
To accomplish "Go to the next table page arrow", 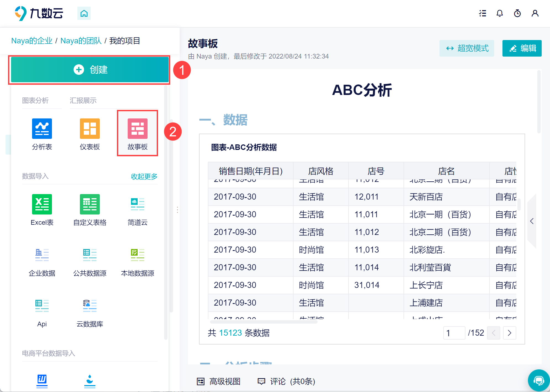I will [x=509, y=333].
